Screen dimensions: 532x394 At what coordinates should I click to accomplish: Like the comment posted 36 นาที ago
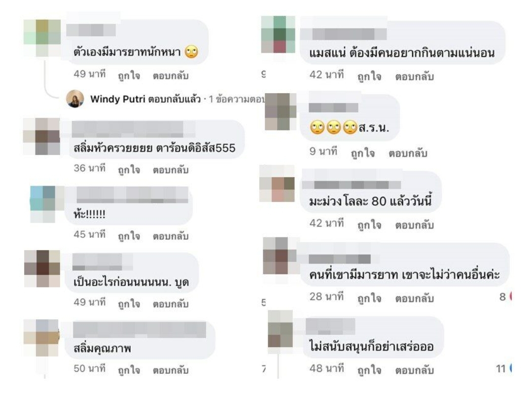[x=129, y=169]
